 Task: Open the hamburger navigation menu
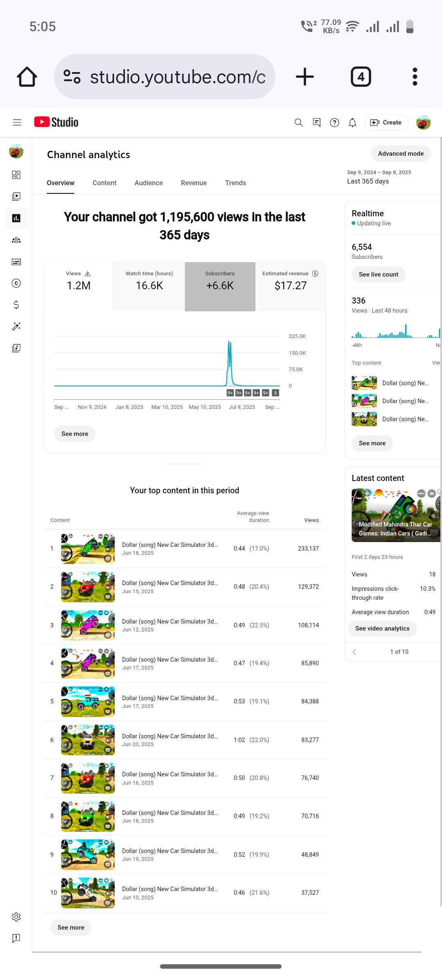coord(17,122)
